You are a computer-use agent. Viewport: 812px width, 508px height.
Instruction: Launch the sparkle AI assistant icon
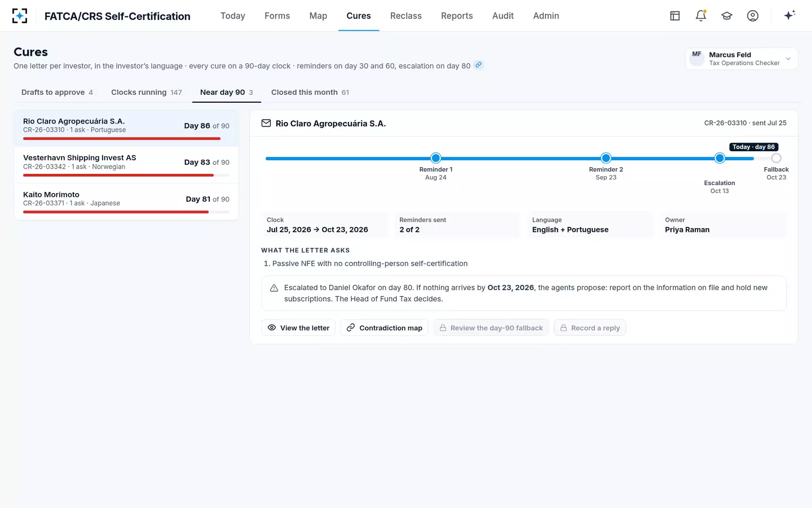[789, 15]
